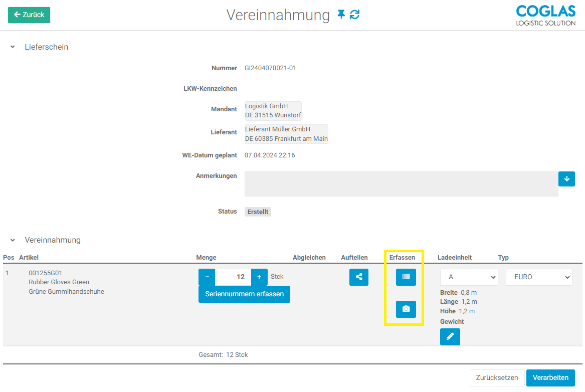Refresh the Vereinnahmung view

(355, 15)
